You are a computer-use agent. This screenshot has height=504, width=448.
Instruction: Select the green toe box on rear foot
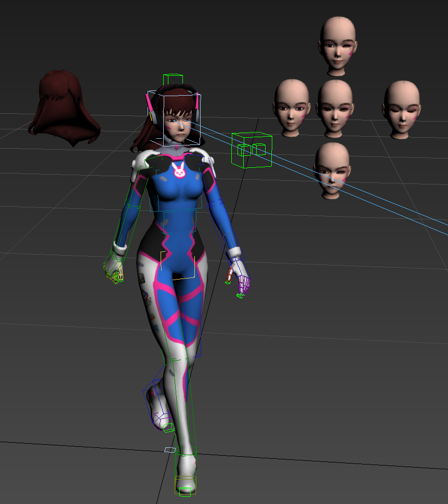[168, 428]
